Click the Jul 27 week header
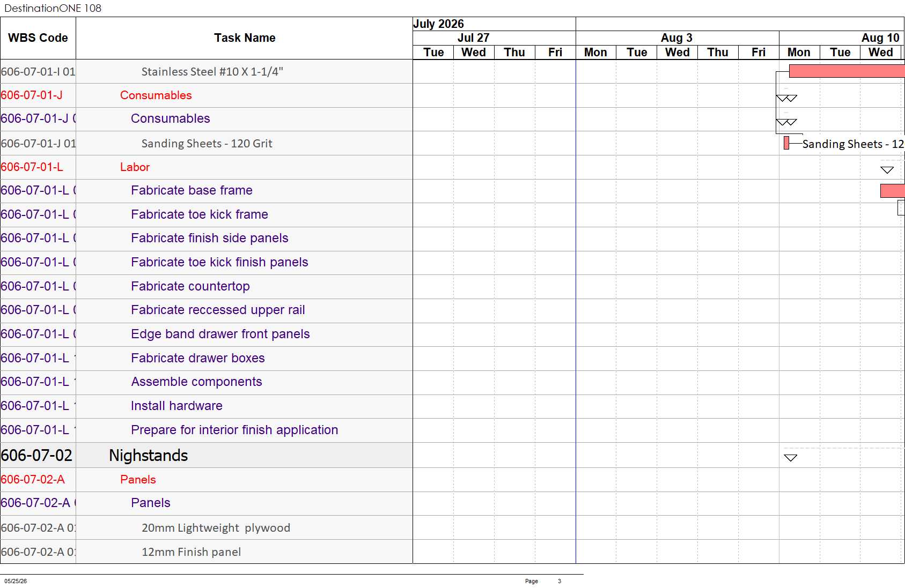The image size is (905, 588). (473, 38)
